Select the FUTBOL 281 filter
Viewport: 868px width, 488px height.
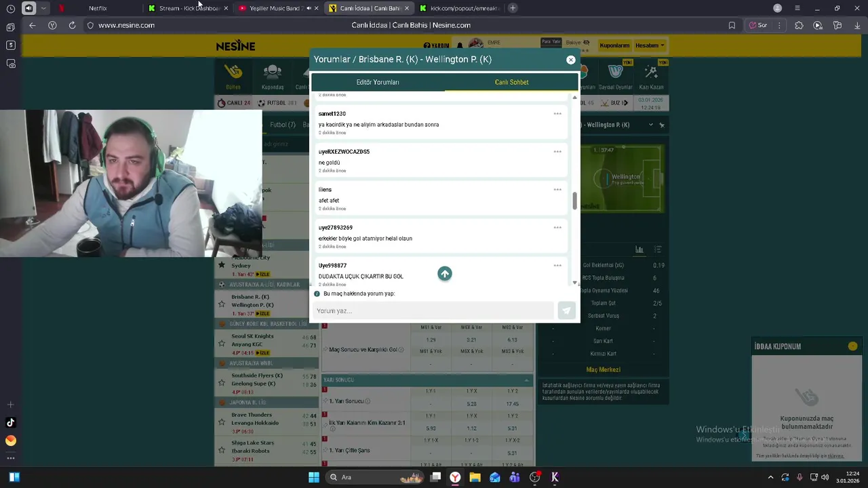pyautogui.click(x=276, y=103)
